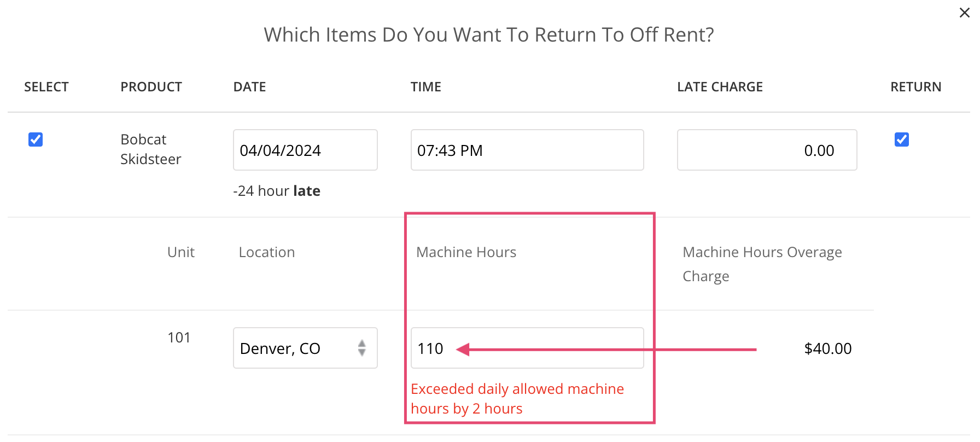The height and width of the screenshot is (442, 980).
Task: Click the Machine Hours column label
Action: tap(466, 252)
